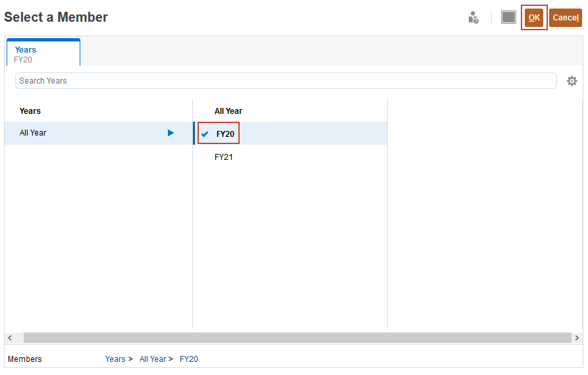Click the Search Years input field
The width and height of the screenshot is (588, 375).
point(286,81)
